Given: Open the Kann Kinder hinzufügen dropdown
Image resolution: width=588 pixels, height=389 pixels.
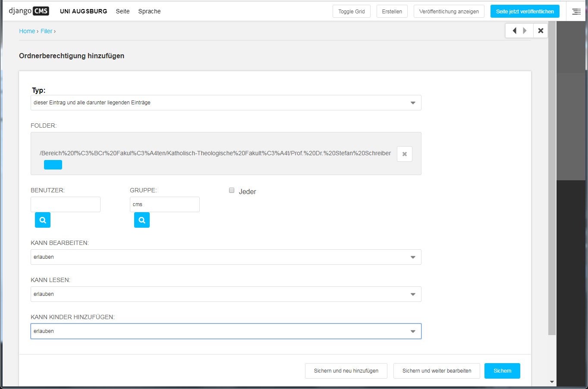Looking at the screenshot, I should point(226,331).
